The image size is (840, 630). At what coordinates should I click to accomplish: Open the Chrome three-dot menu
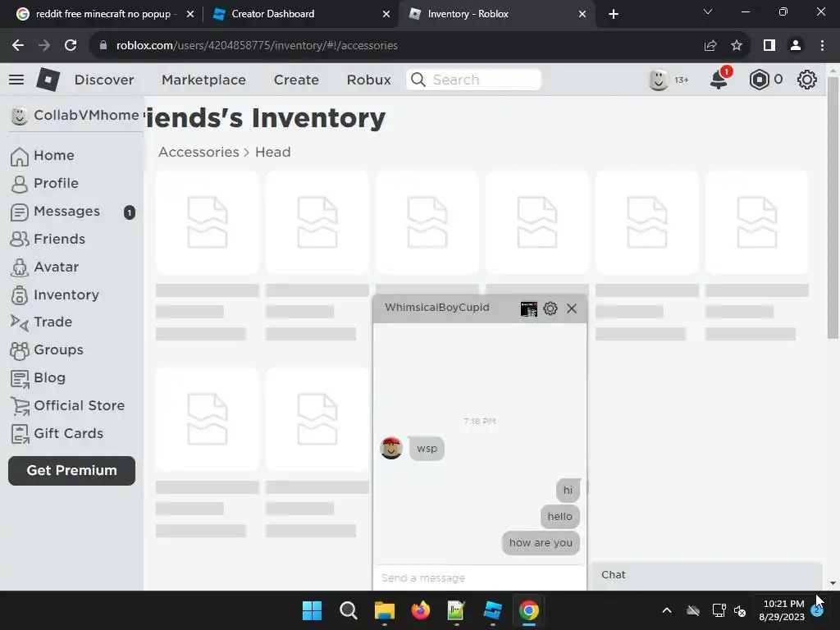(822, 46)
